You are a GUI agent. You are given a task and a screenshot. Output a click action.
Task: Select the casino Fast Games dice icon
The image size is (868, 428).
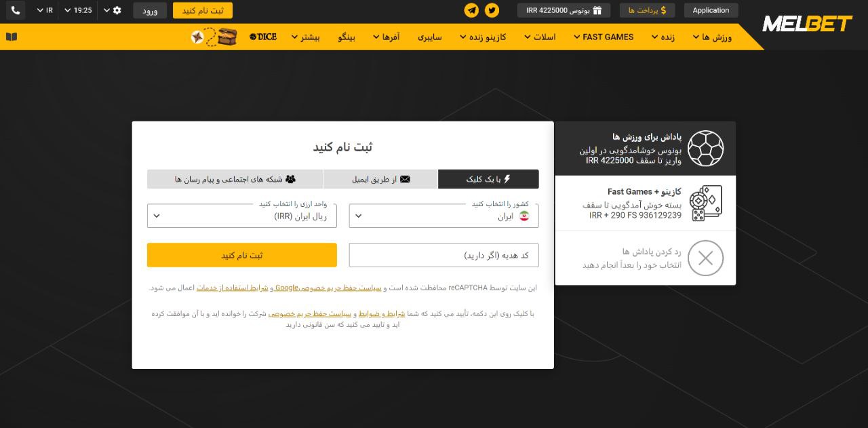(705, 201)
